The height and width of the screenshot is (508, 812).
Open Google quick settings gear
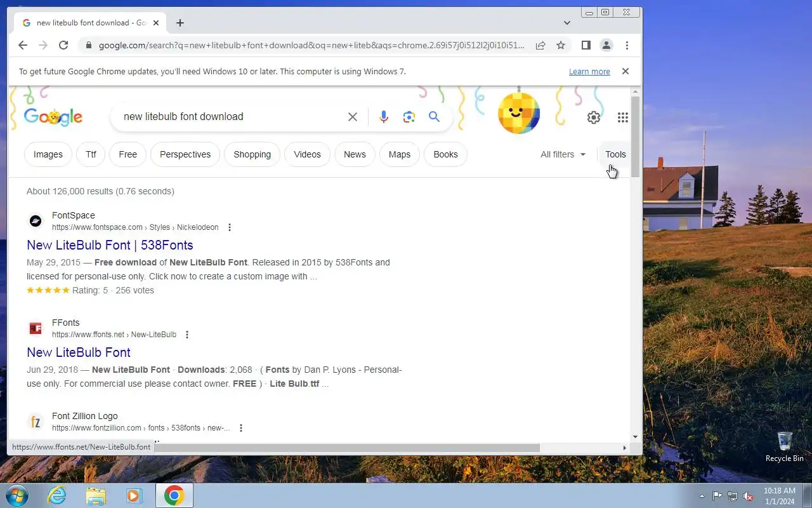coord(594,117)
